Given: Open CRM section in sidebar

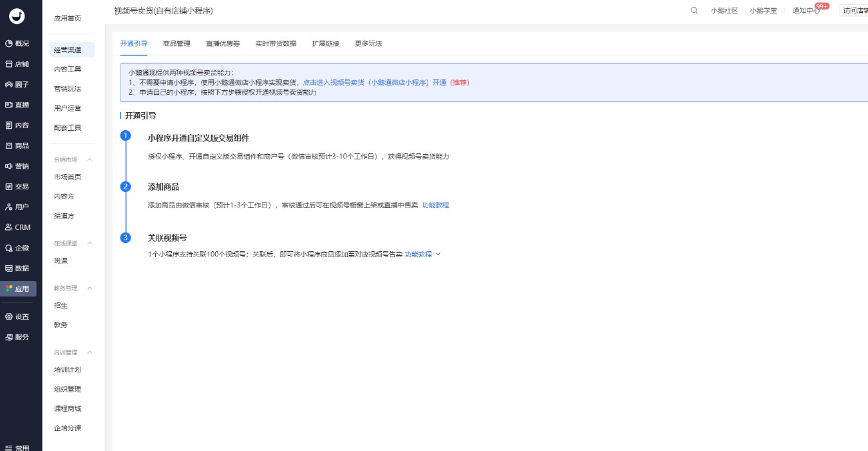Looking at the screenshot, I should point(18,227).
